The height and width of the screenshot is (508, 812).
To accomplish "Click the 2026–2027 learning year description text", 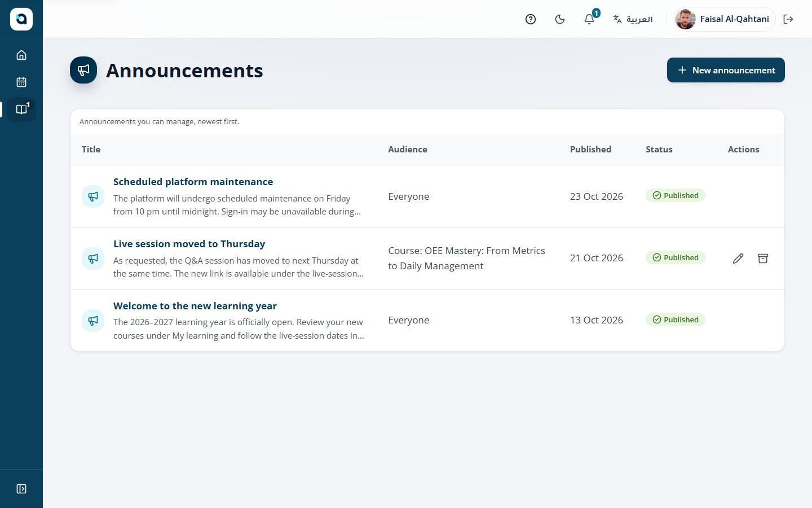I will pos(239,329).
